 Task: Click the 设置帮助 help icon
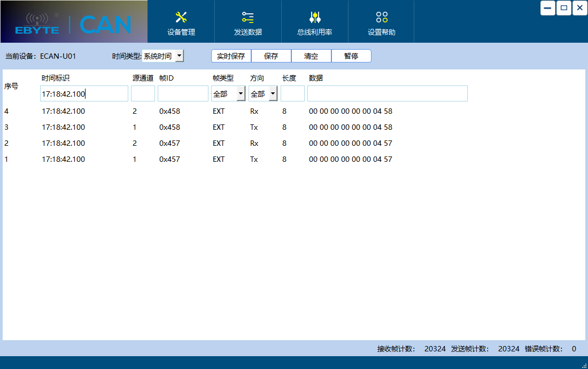coord(380,17)
